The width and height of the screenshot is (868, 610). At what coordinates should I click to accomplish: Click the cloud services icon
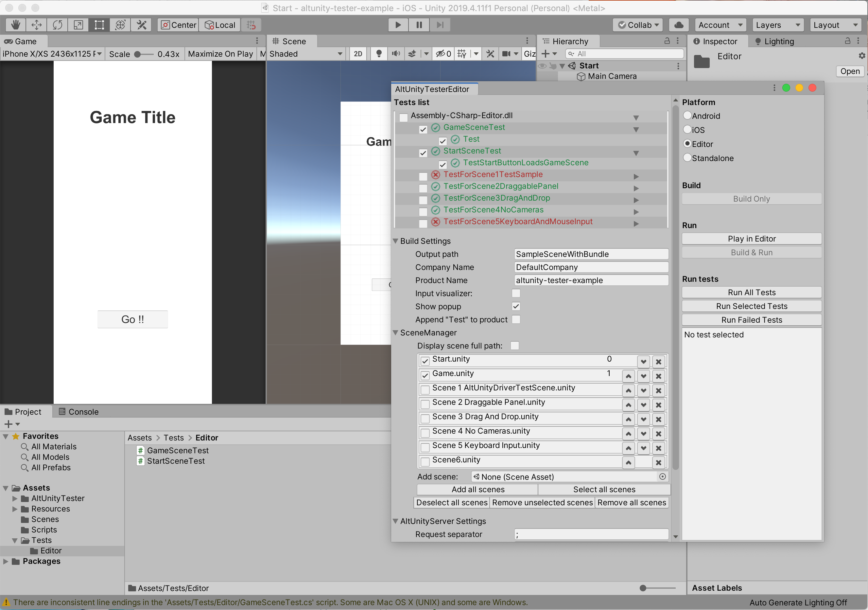(x=679, y=25)
